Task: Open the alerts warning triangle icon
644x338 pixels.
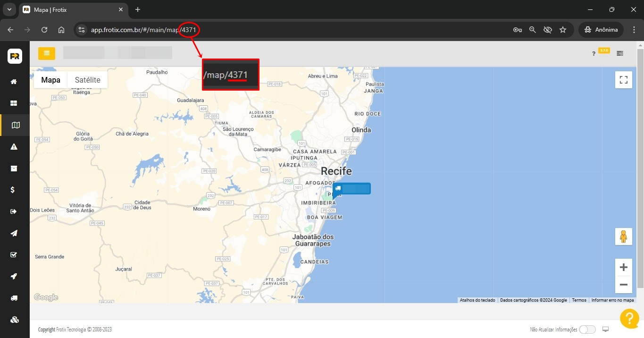Action: [14, 147]
